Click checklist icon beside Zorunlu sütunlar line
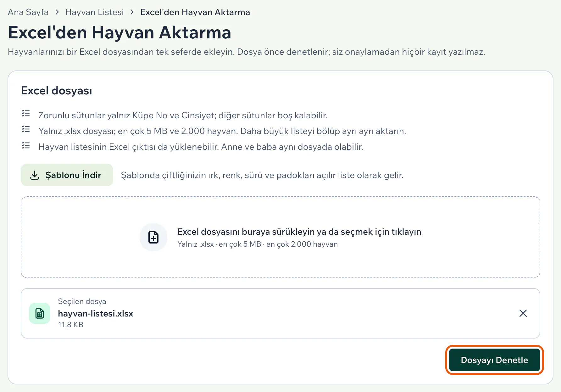 26,114
